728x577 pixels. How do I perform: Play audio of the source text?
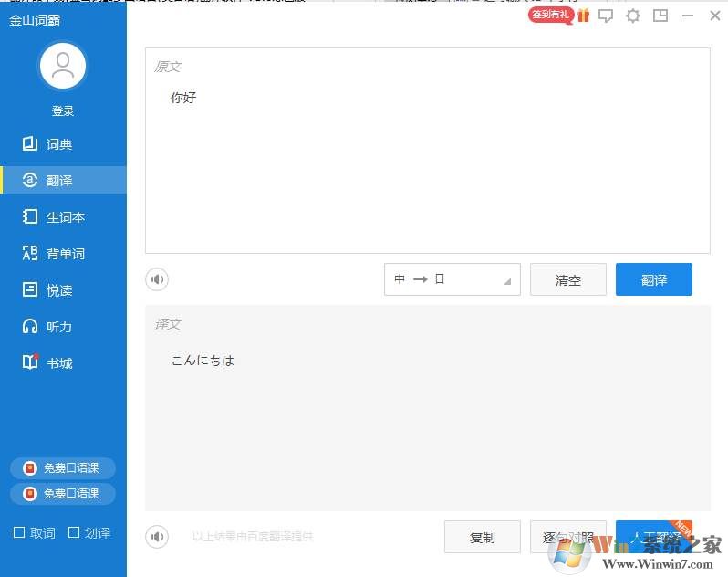[157, 279]
